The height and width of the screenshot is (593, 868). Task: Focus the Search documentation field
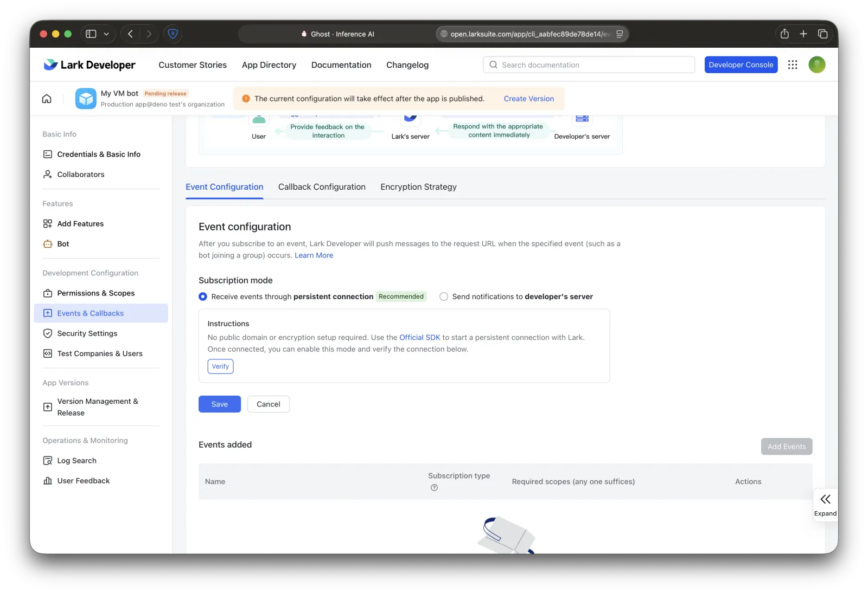coord(589,65)
